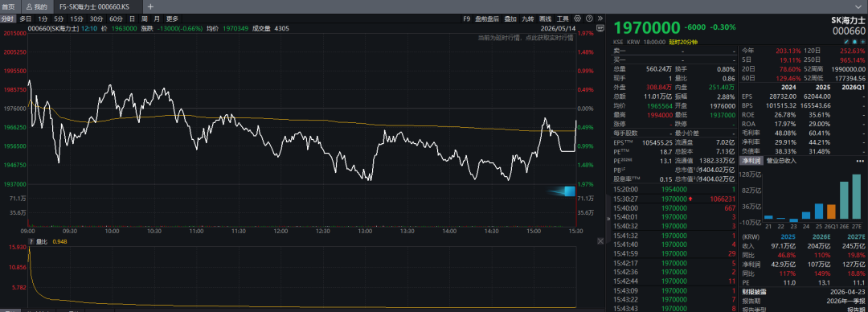
Task: Click the double-chevron collapse icon in chart toolbar
Action: point(600,18)
